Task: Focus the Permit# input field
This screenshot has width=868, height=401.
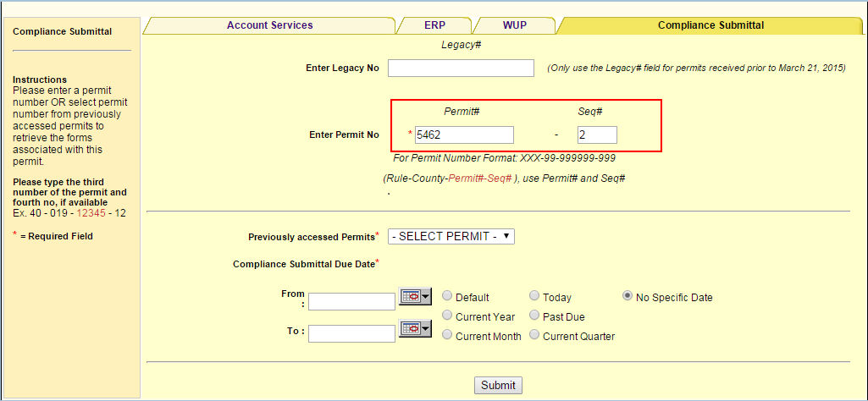Action: coord(464,135)
